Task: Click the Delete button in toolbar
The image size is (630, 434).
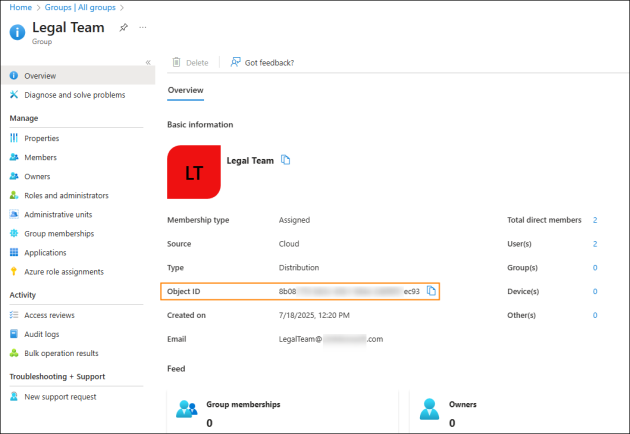Action: (x=190, y=62)
